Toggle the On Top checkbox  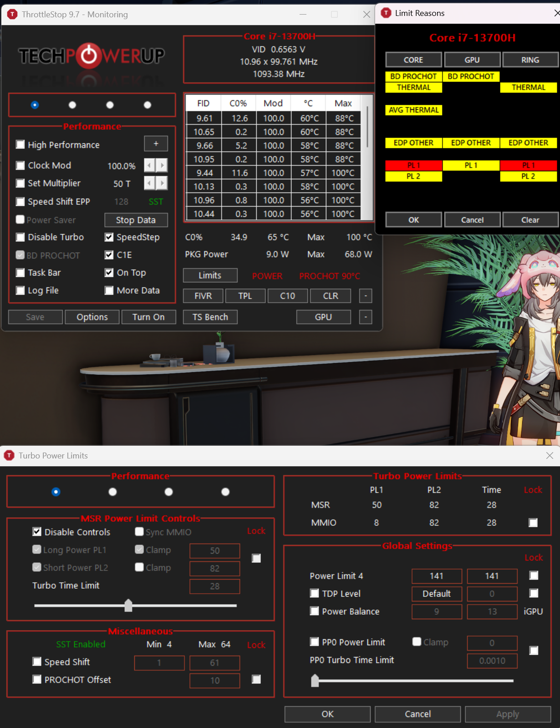click(x=109, y=273)
